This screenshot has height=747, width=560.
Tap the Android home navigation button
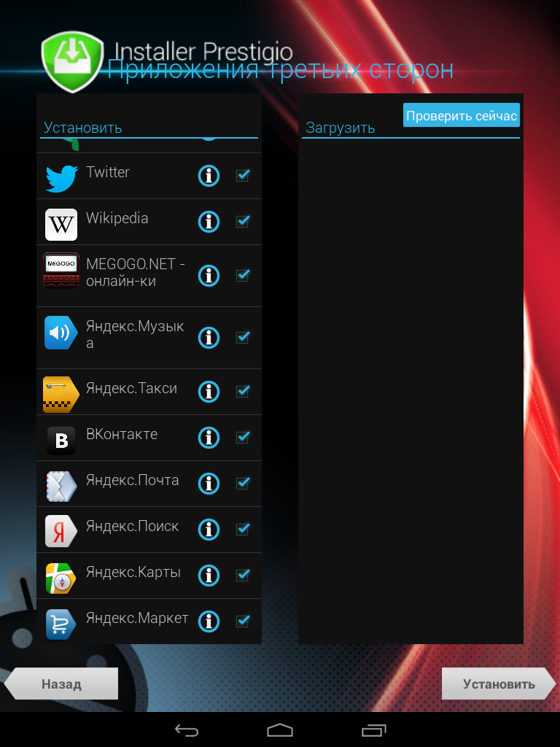click(x=280, y=730)
